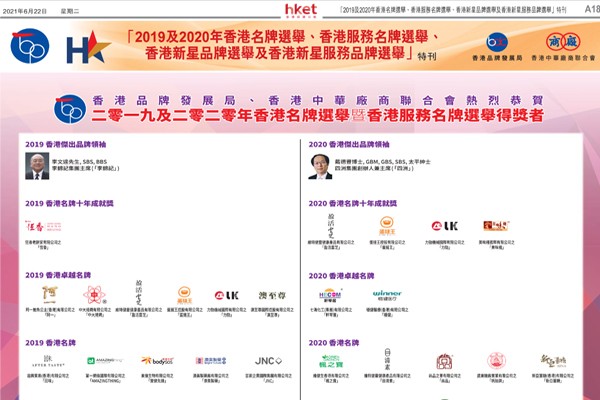Click the dark red house-shaped logo under 2020 香港名牌

tap(445, 361)
